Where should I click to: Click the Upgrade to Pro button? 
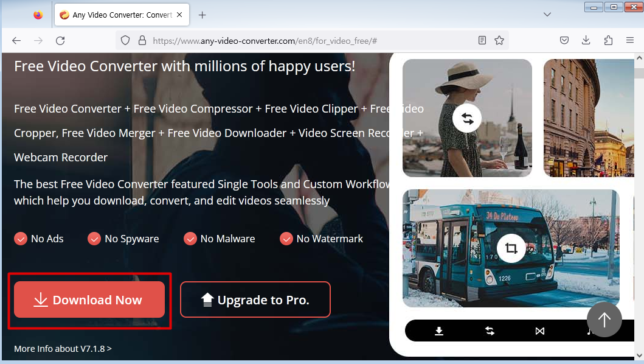click(255, 300)
